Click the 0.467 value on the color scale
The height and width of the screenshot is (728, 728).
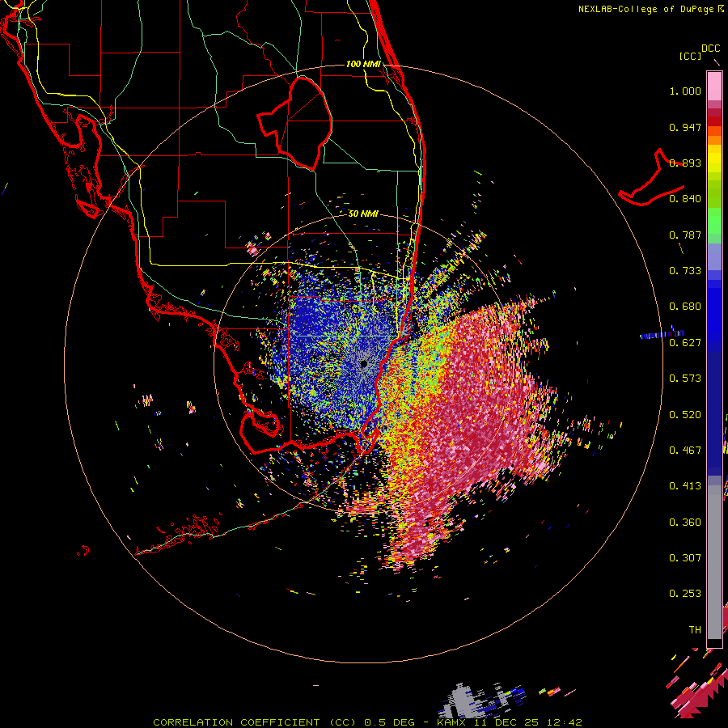pos(685,451)
